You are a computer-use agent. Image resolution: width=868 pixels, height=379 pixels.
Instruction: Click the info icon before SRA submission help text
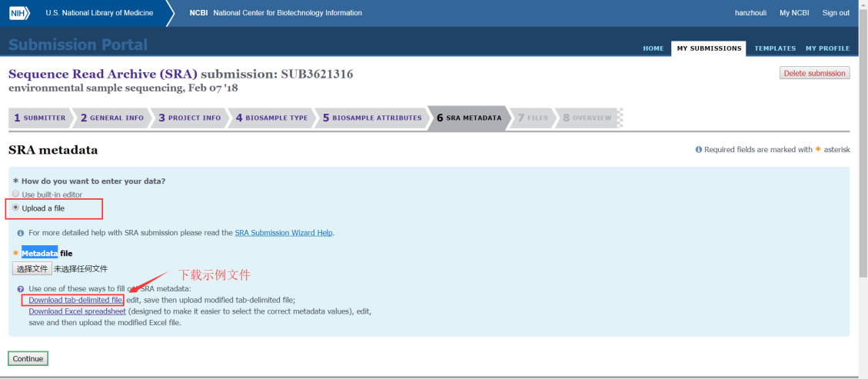point(21,232)
